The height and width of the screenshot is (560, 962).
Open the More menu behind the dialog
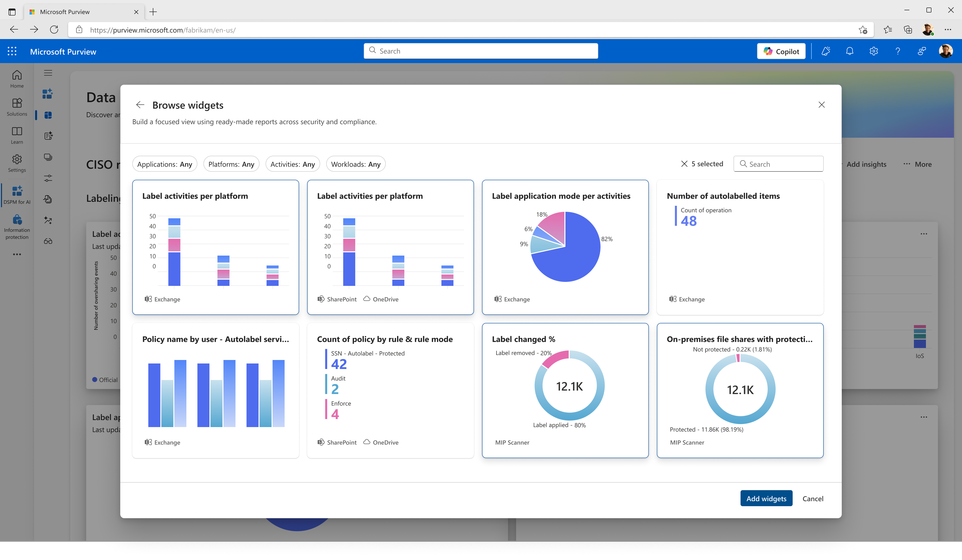point(917,164)
